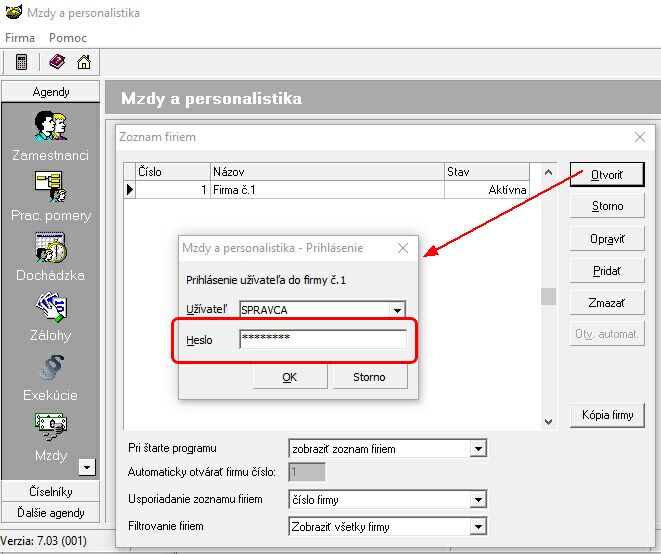661x554 pixels.
Task: Click the Otv. automat. button
Action: 607,334
